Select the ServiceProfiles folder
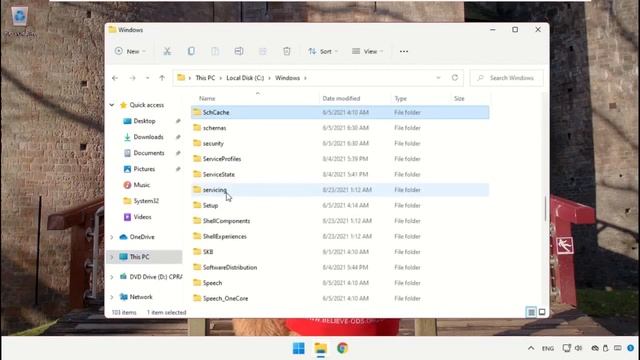The height and width of the screenshot is (360, 640). click(340, 159)
